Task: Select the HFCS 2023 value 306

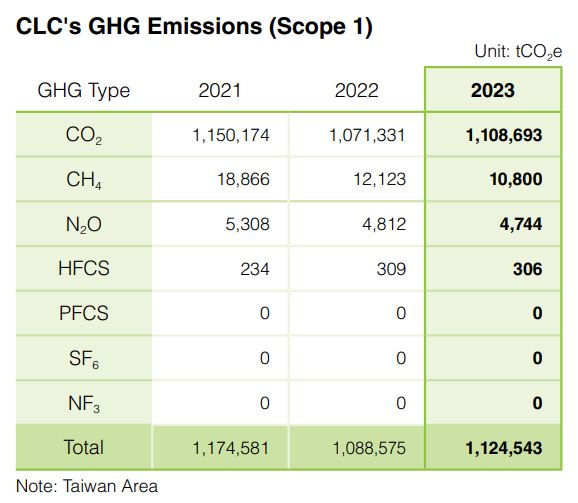Action: point(527,269)
